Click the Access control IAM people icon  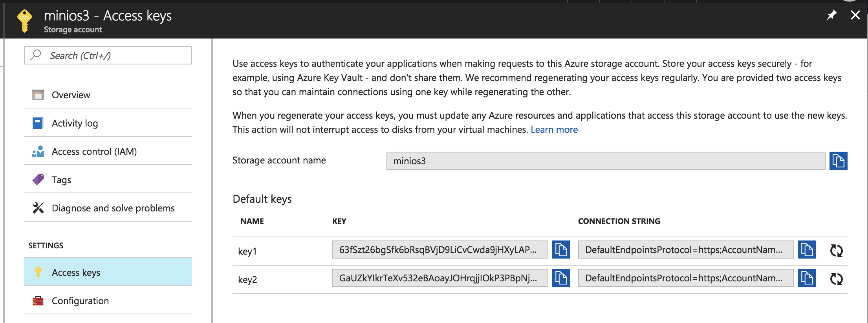click(x=38, y=151)
